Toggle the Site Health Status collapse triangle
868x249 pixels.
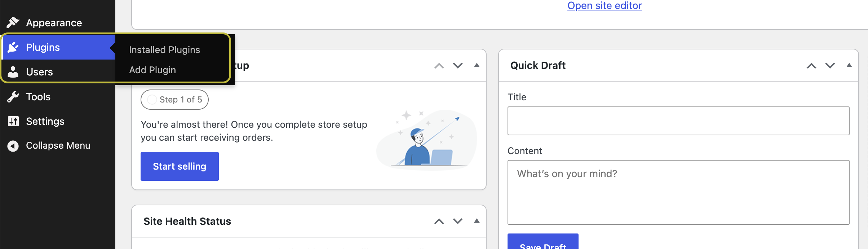[477, 221]
